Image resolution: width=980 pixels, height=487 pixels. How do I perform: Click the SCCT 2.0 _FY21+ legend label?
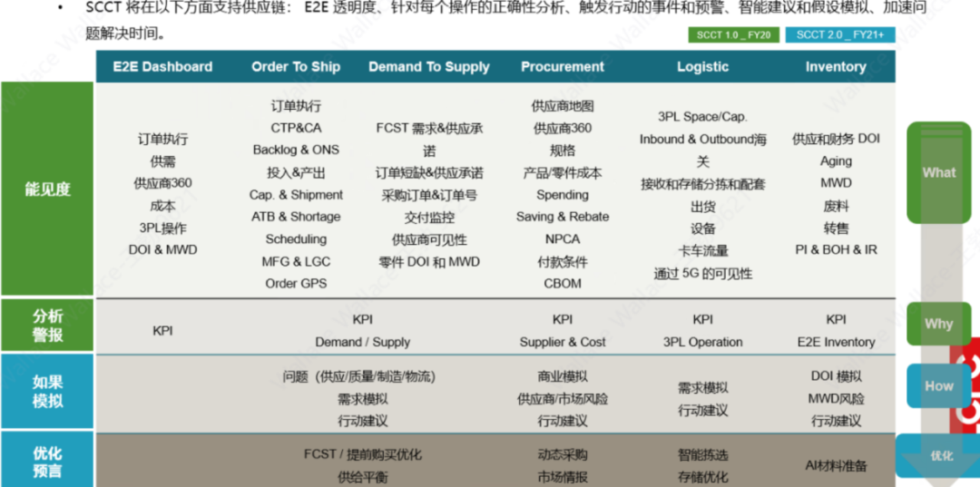click(840, 35)
